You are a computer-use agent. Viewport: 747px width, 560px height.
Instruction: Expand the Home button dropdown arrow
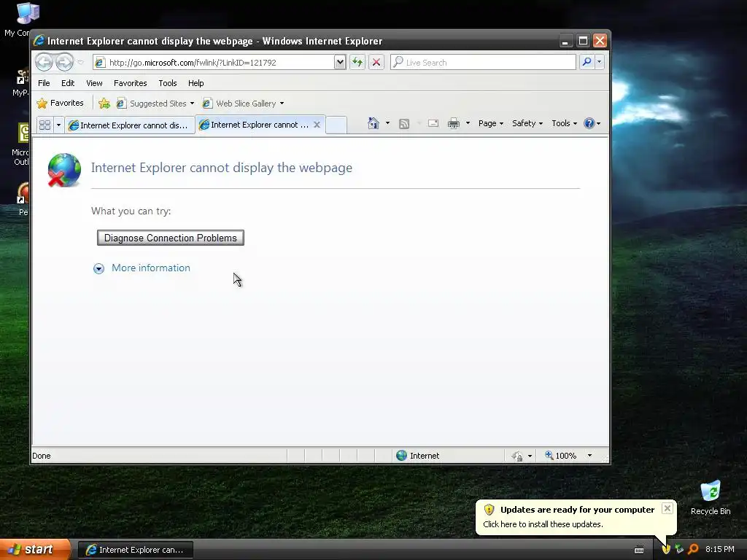pyautogui.click(x=387, y=123)
